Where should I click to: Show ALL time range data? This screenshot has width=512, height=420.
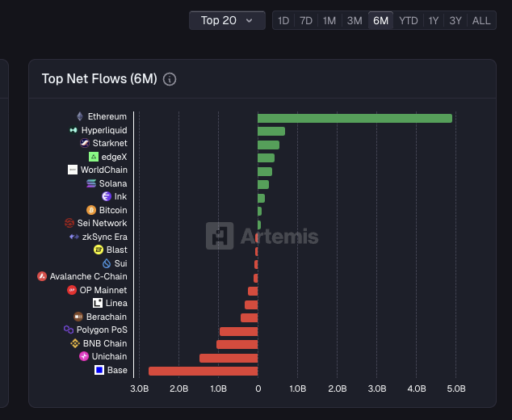pos(481,20)
